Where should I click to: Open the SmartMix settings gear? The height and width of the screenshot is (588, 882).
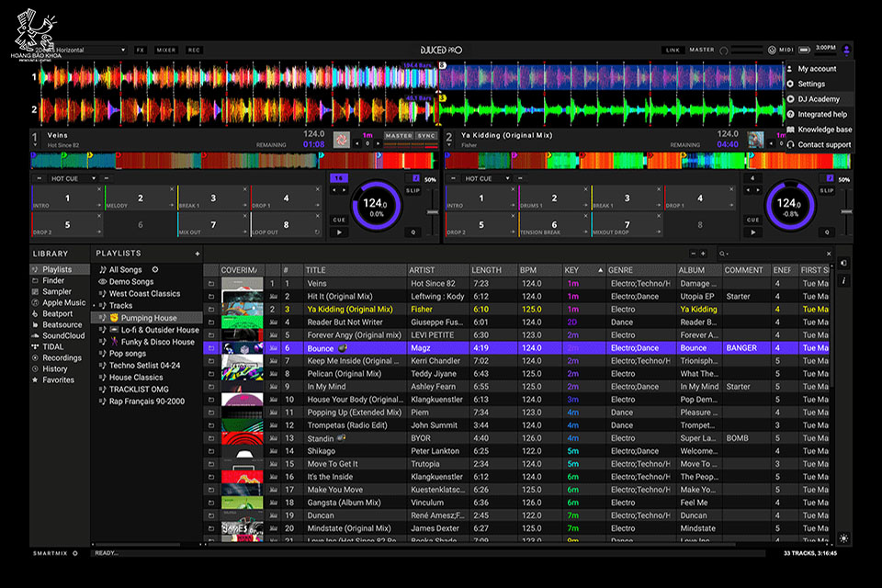(75, 553)
